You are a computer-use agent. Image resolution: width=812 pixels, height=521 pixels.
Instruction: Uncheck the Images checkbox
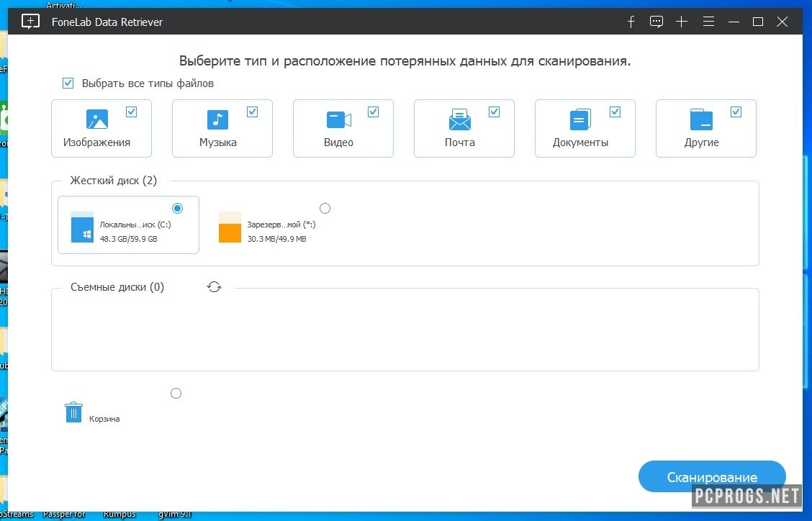pyautogui.click(x=131, y=112)
